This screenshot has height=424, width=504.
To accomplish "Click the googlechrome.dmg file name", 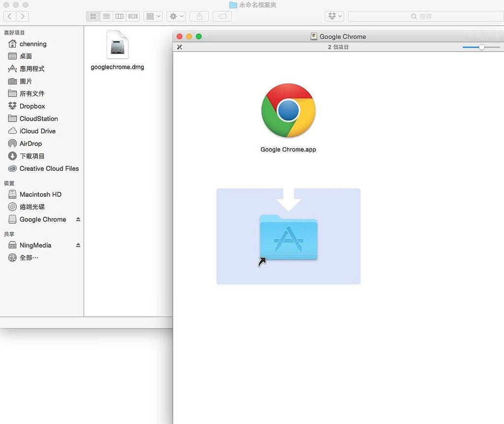I will coord(117,67).
